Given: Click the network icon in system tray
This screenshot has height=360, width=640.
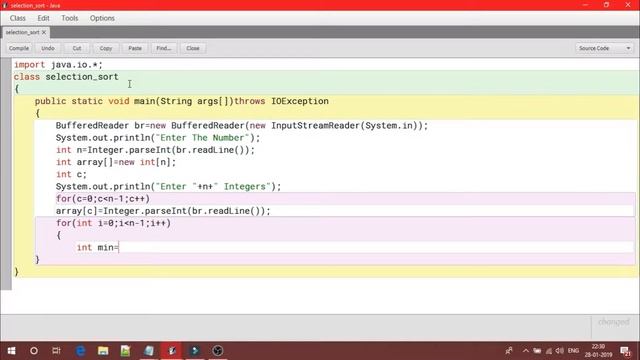Looking at the screenshot, I should click(x=549, y=351).
